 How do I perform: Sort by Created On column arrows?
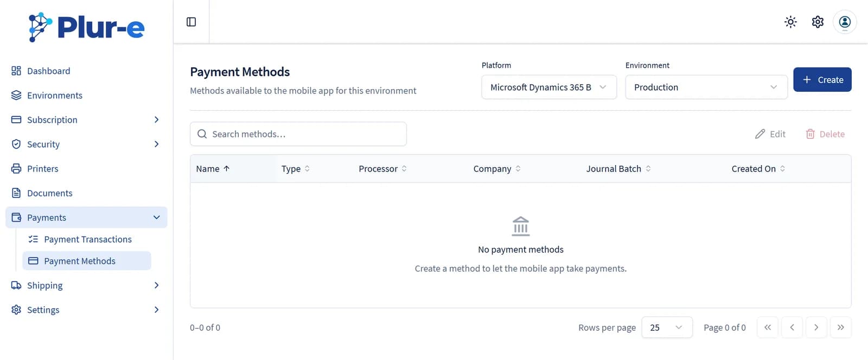[x=782, y=168]
